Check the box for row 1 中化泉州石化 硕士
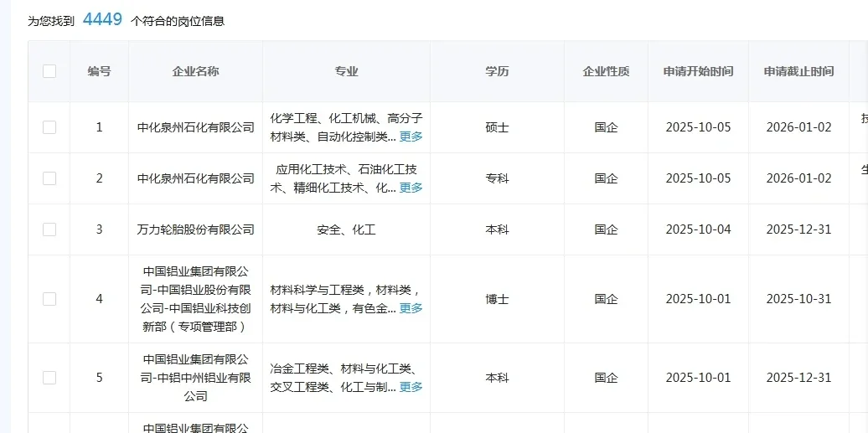 point(49,127)
